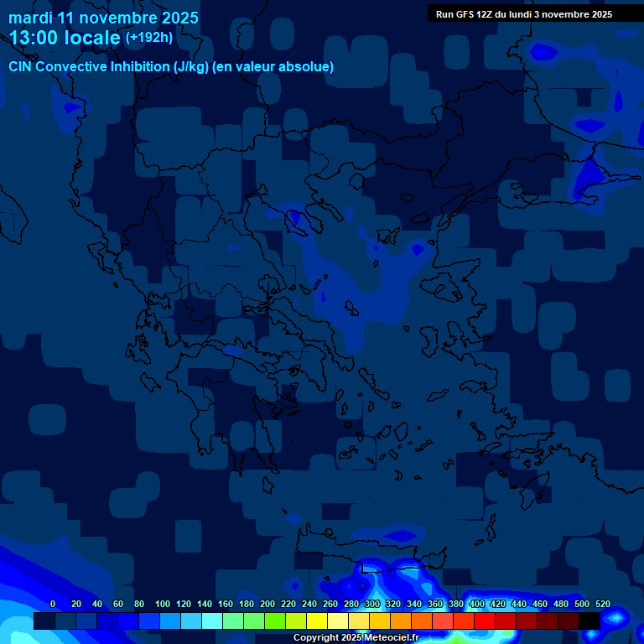The height and width of the screenshot is (644, 644).
Task: Click the CIN Convective Inhibition title
Action: (171, 66)
